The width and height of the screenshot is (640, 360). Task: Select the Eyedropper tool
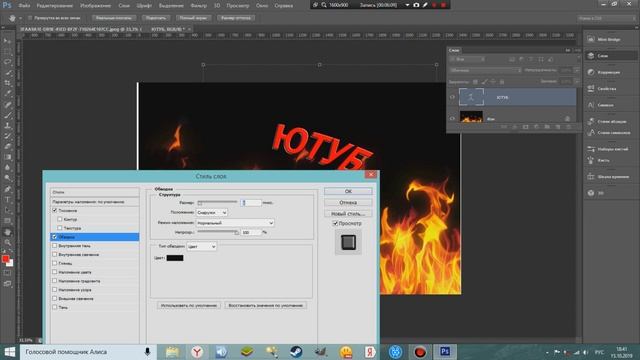click(7, 94)
